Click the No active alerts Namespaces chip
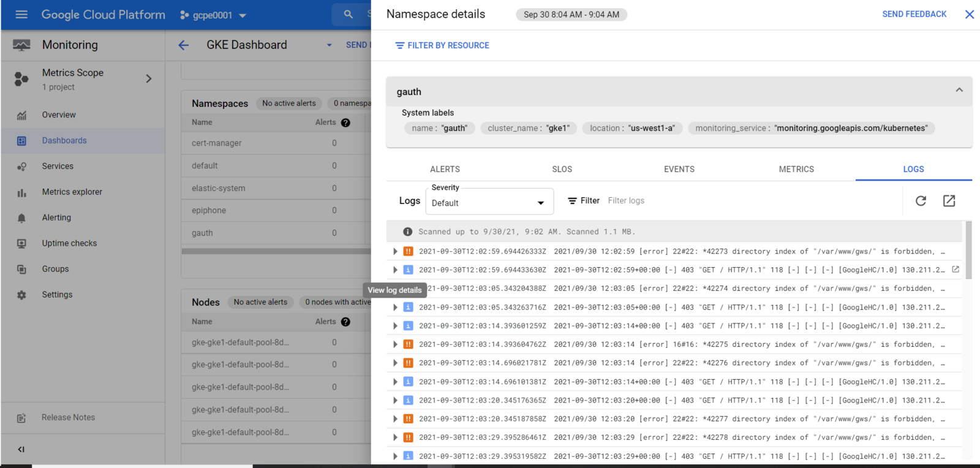Screen dimensions: 980x468 click(x=289, y=103)
